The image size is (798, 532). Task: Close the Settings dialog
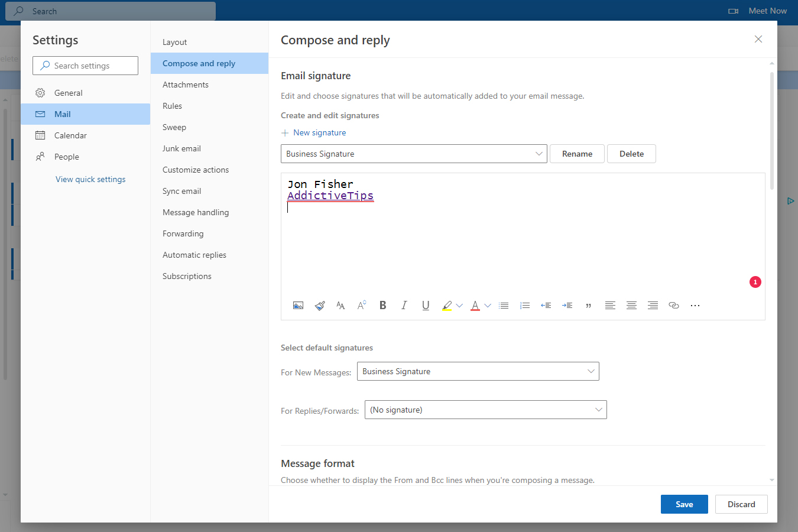pos(758,39)
